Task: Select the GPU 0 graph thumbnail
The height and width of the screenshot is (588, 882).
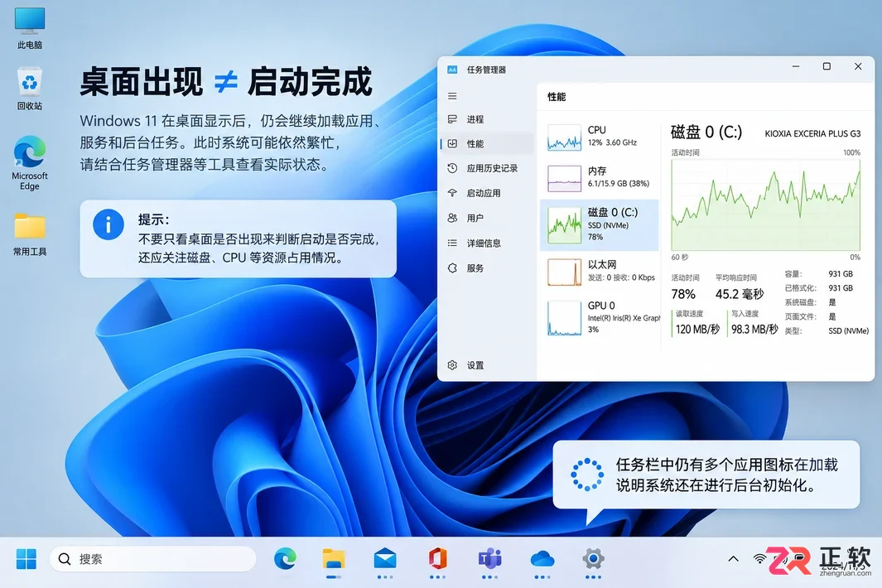Action: [564, 318]
